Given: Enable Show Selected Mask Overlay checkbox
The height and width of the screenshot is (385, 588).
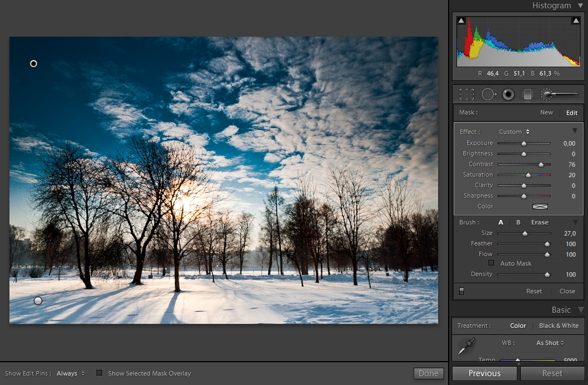Looking at the screenshot, I should pyautogui.click(x=99, y=373).
